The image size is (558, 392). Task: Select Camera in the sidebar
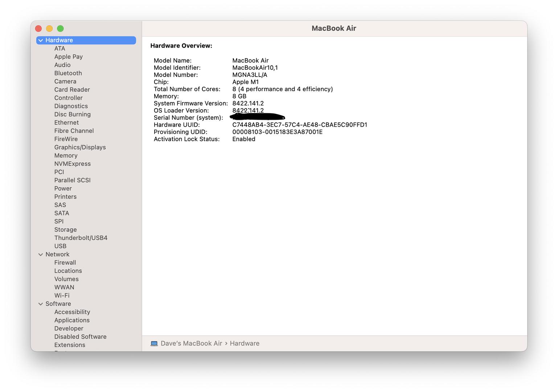(x=65, y=81)
